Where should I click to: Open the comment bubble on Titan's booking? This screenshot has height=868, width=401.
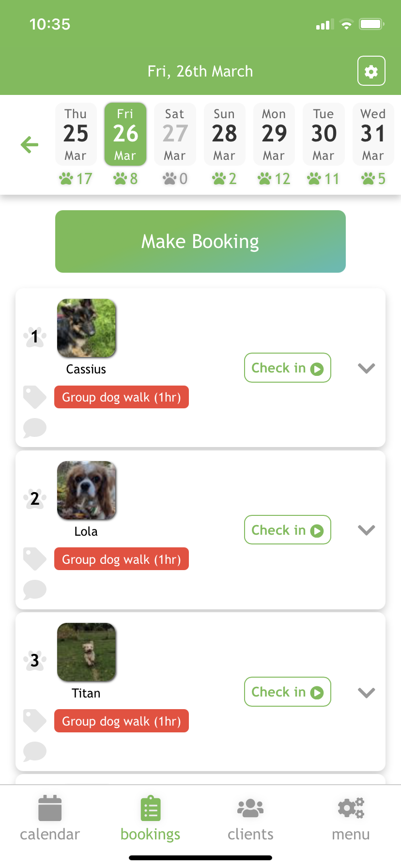pyautogui.click(x=34, y=751)
